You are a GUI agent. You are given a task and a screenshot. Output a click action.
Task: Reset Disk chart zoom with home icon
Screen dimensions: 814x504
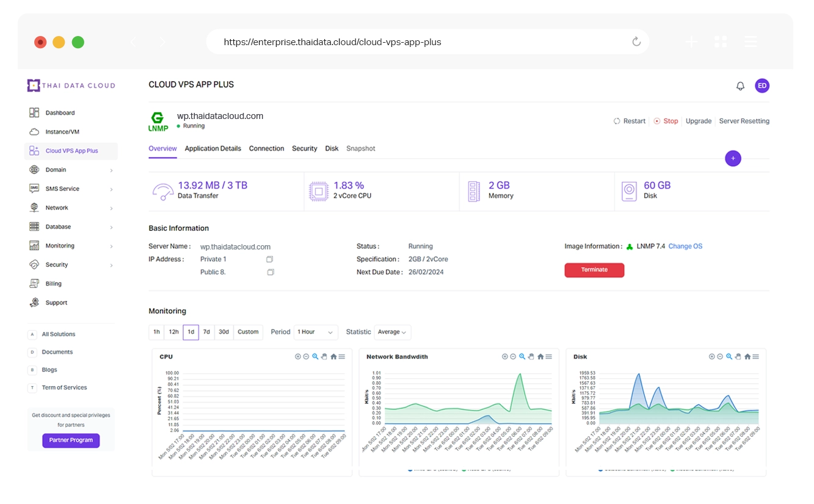pos(747,357)
